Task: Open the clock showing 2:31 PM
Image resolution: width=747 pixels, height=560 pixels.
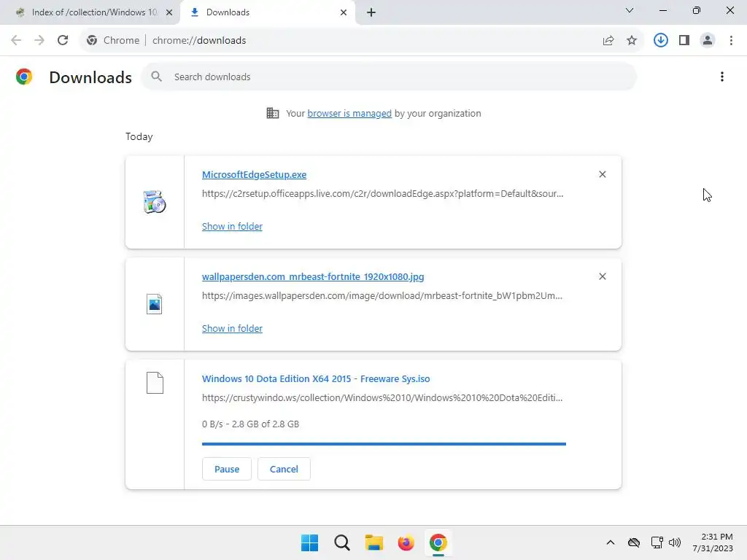Action: [713, 542]
